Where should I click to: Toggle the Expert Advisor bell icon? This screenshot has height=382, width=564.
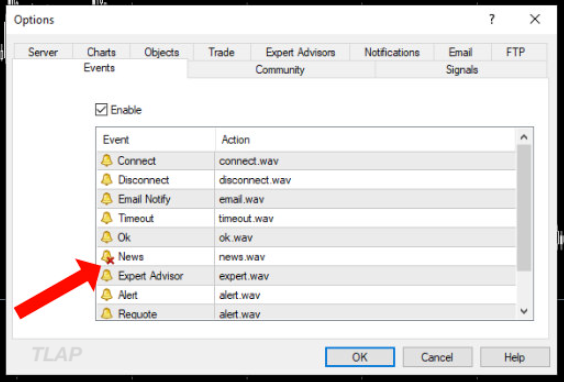point(106,276)
